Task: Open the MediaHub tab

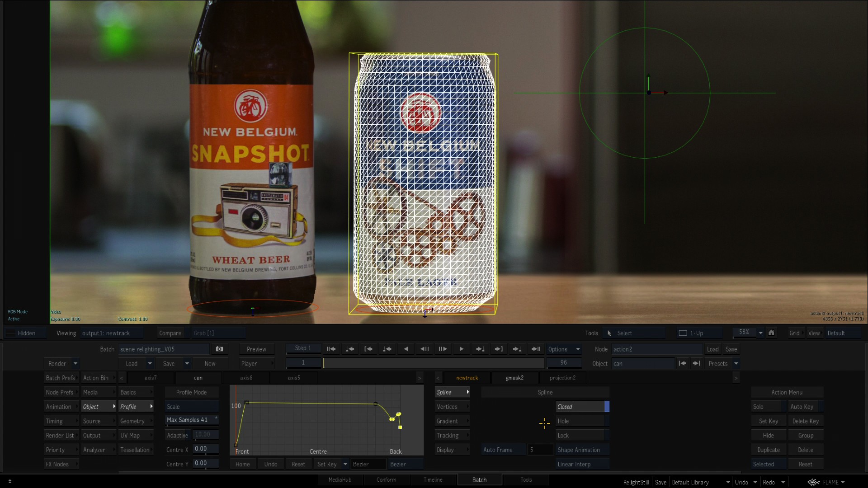Action: pyautogui.click(x=340, y=480)
